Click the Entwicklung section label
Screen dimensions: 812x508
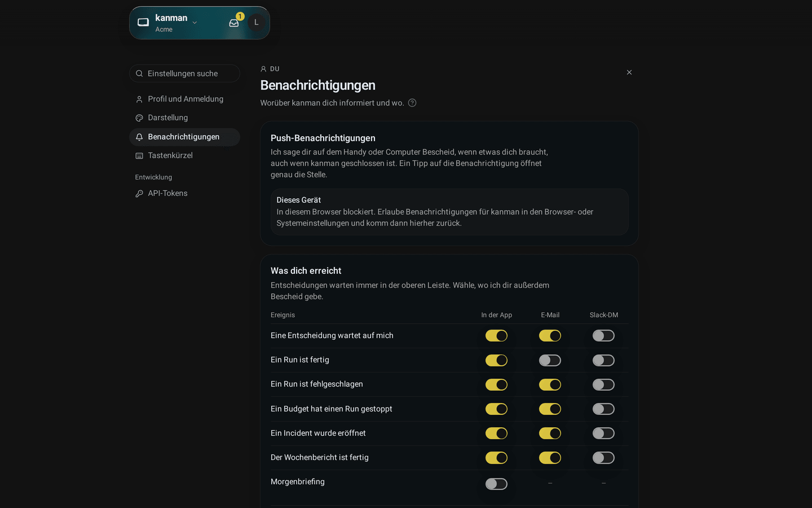point(153,177)
